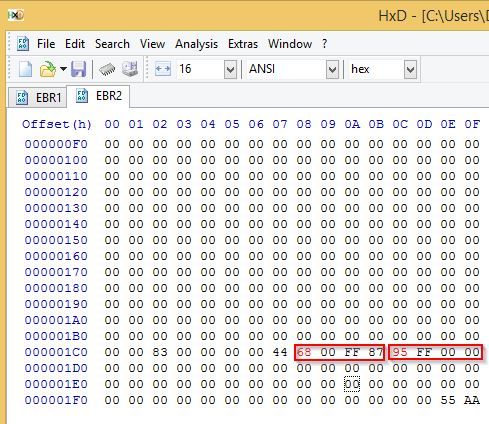Select the EBR2 tab
The height and width of the screenshot is (424, 489).
(x=98, y=96)
